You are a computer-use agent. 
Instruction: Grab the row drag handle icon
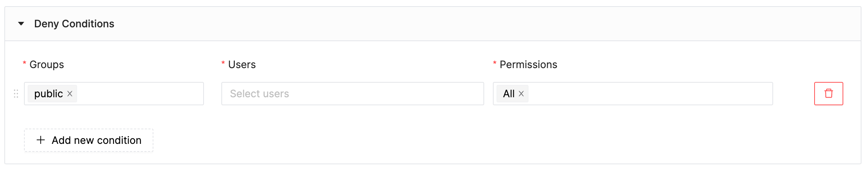[16, 94]
